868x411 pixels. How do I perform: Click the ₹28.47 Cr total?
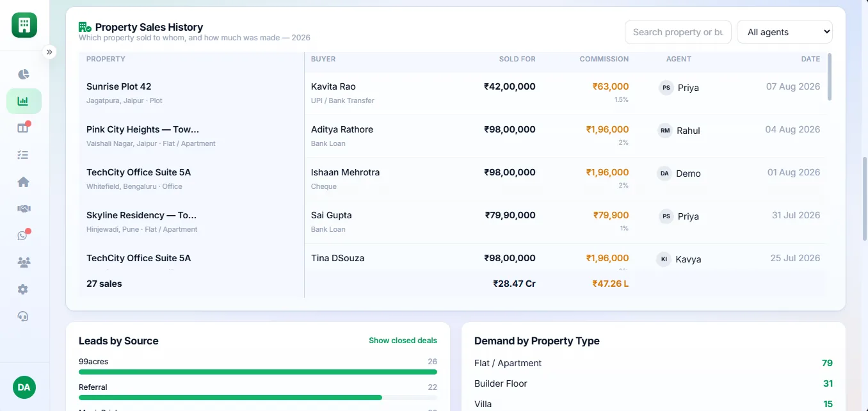[x=514, y=284]
